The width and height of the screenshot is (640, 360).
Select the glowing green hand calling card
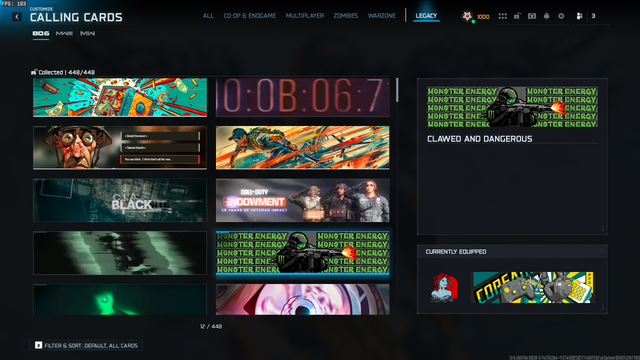120,300
